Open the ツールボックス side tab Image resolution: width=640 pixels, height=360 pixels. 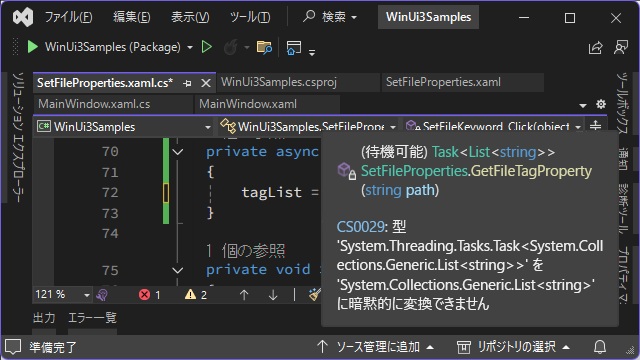(622, 103)
